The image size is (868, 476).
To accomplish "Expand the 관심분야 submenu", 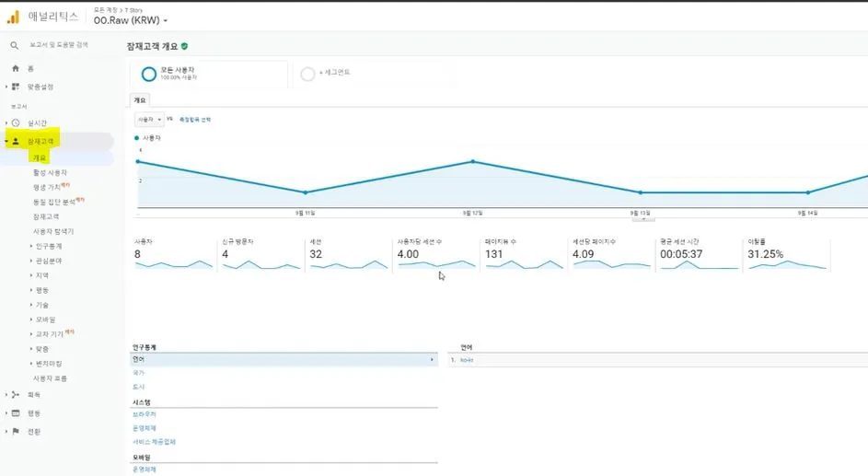I will 31,261.
